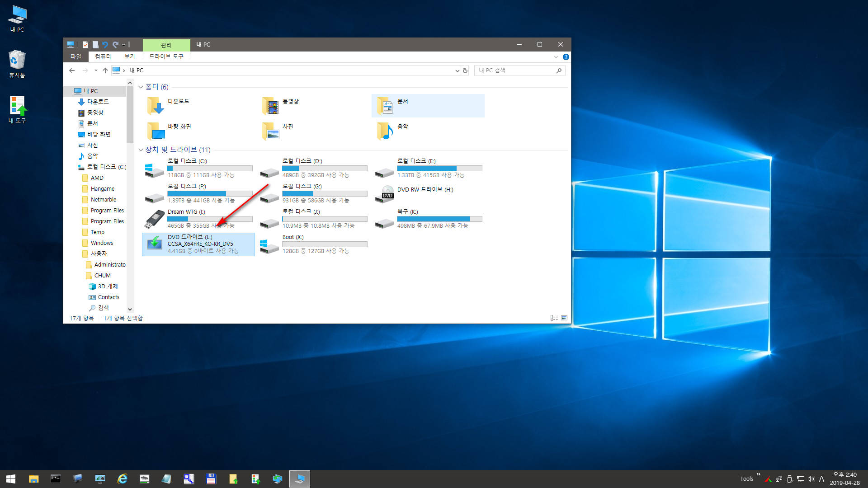Select DVD 드라이브 (L:) CCSA_X64FRE_KO-KR_DV5
The image size is (868, 488).
coord(198,244)
